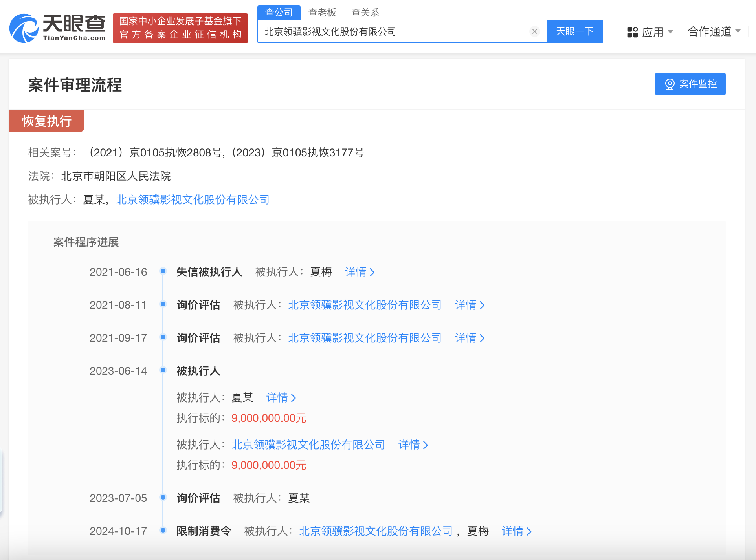The width and height of the screenshot is (756, 560).
Task: Open the company link in the 限制消费令 row
Action: tap(376, 531)
